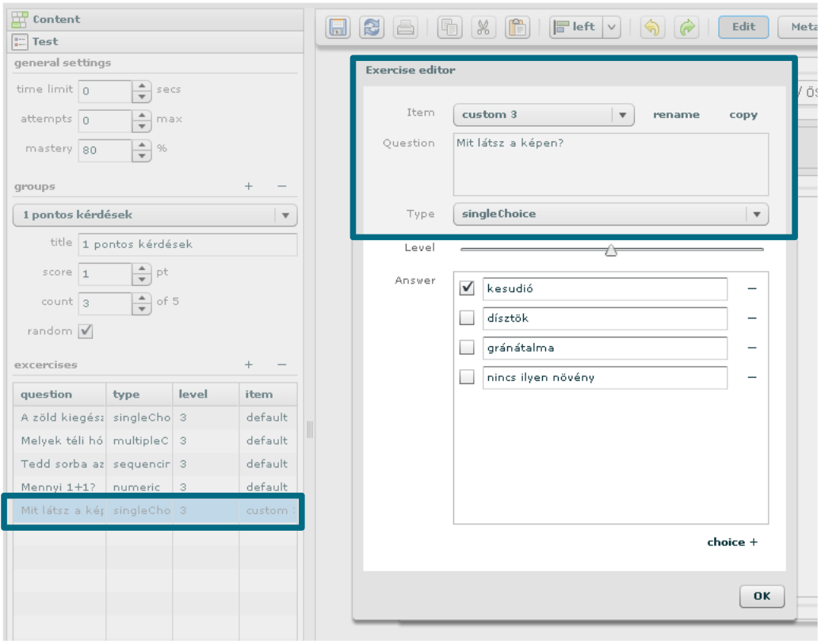The height and width of the screenshot is (644, 821).
Task: Click the Undo arrow icon
Action: (x=651, y=28)
